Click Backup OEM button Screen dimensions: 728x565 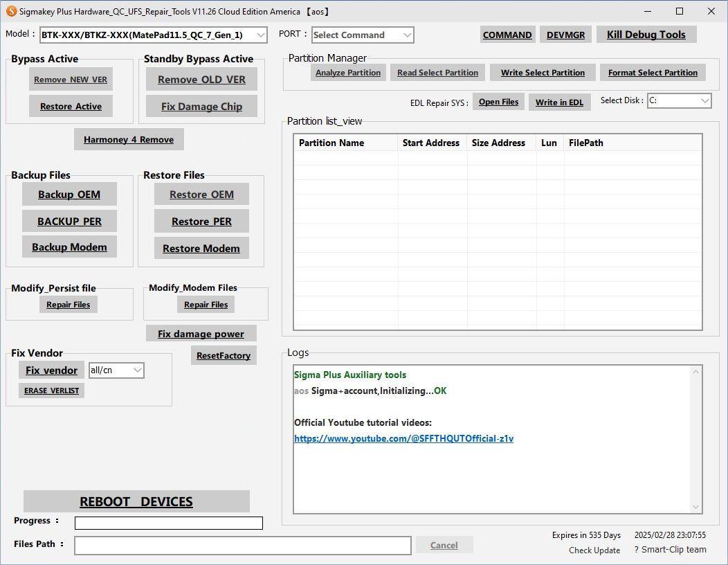tap(69, 195)
